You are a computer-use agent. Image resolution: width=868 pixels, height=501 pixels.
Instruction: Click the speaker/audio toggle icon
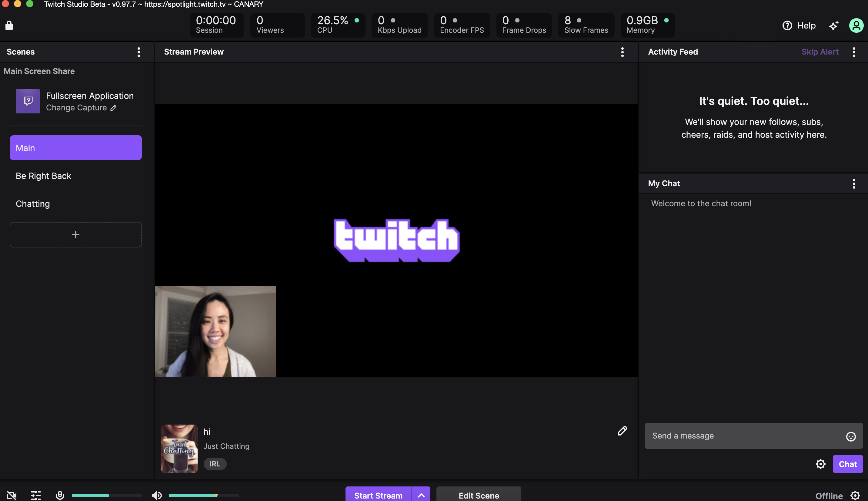(157, 494)
